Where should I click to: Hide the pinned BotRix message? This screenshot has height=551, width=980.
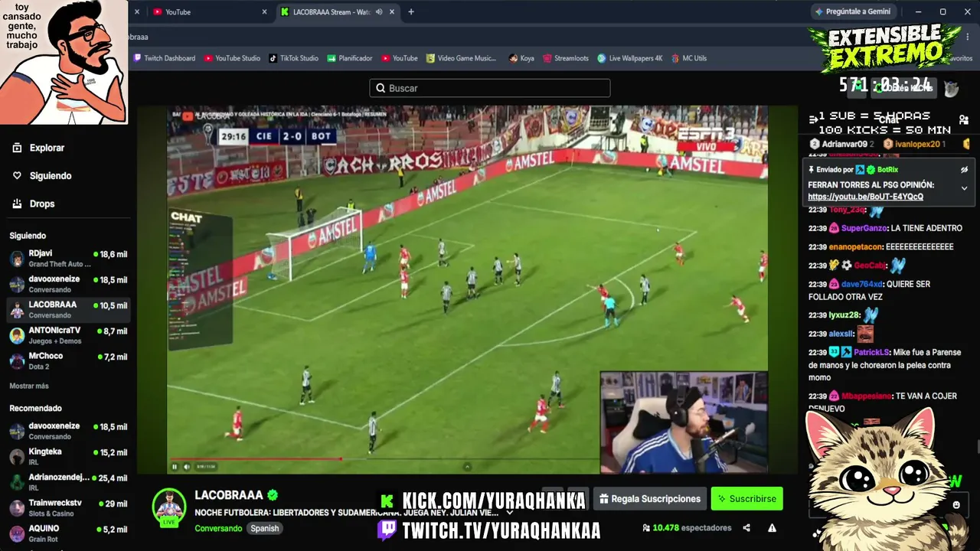[x=964, y=170]
